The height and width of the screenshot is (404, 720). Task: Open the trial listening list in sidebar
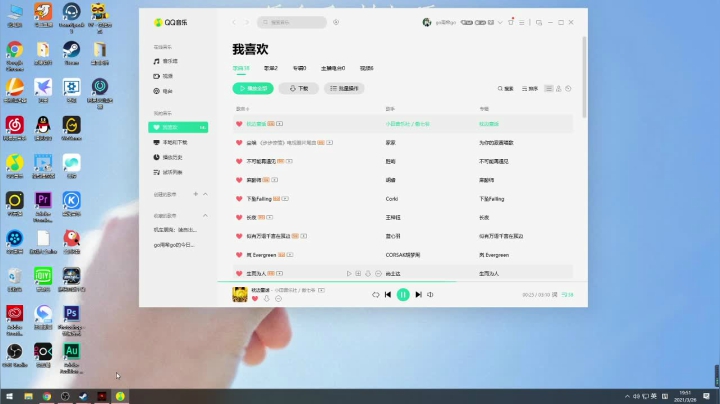coord(168,173)
